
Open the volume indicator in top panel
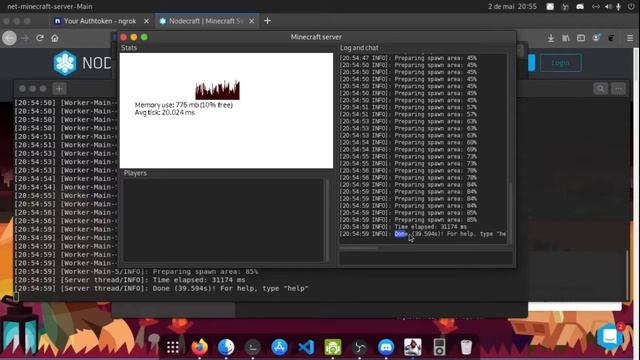click(608, 7)
